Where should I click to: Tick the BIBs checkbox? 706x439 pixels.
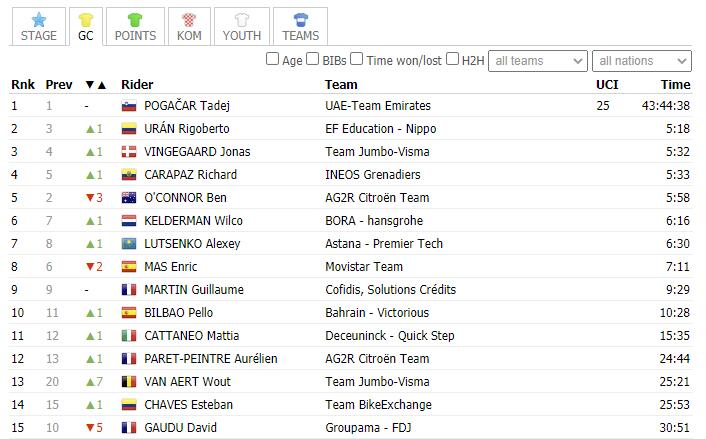[x=312, y=59]
